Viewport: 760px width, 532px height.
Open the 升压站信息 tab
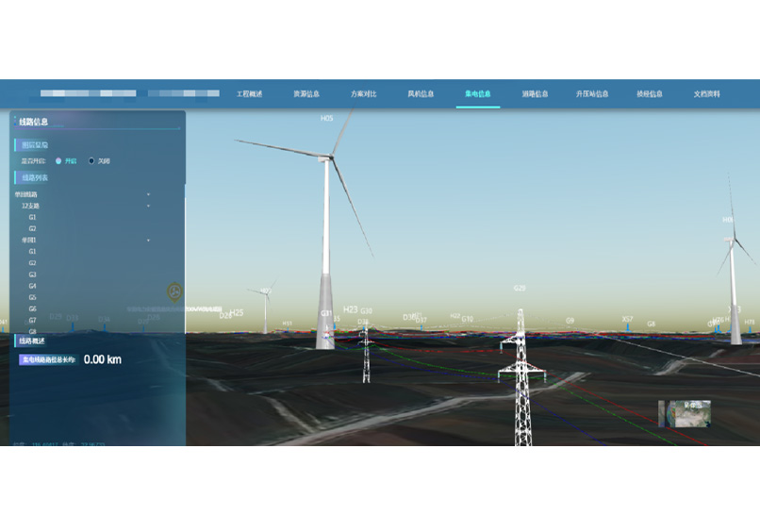[x=592, y=94]
